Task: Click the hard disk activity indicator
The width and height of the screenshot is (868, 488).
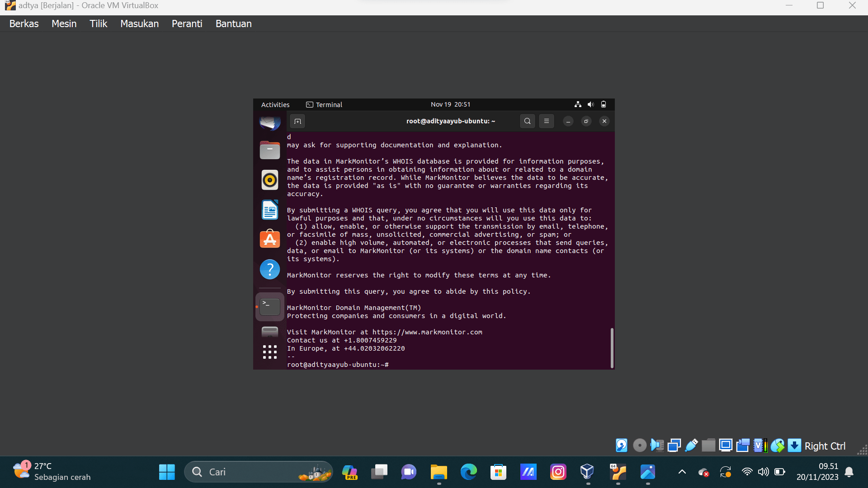Action: click(x=622, y=446)
